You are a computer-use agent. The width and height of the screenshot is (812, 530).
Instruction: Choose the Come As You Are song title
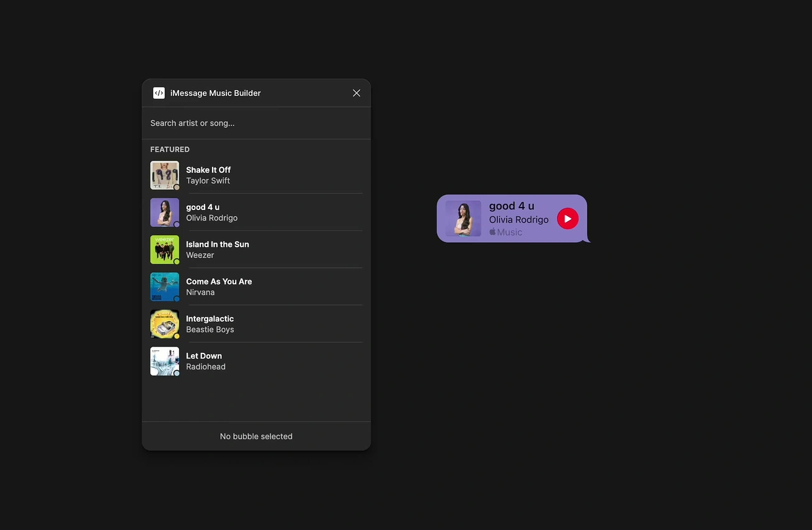(219, 281)
